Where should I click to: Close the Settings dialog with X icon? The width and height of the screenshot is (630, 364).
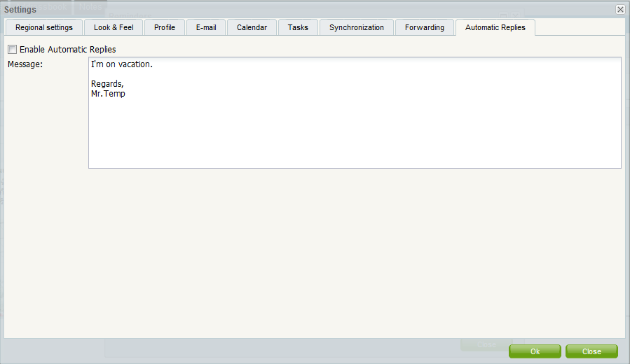(620, 9)
